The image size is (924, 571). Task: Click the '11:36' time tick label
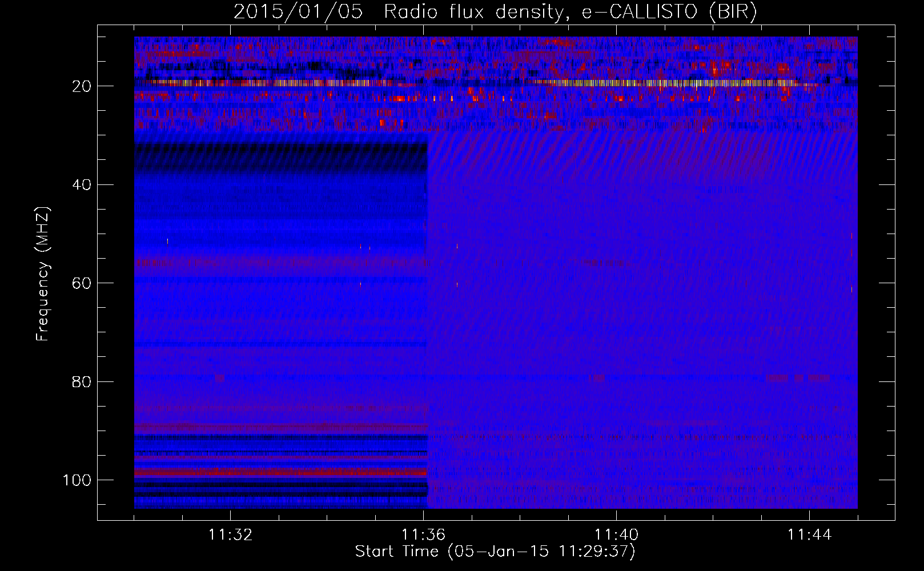pos(423,535)
